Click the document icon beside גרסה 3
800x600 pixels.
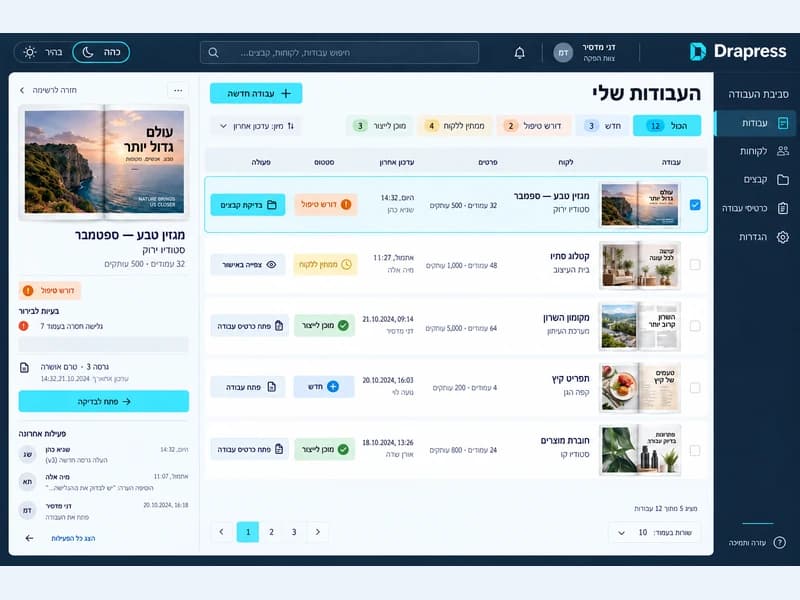24,367
